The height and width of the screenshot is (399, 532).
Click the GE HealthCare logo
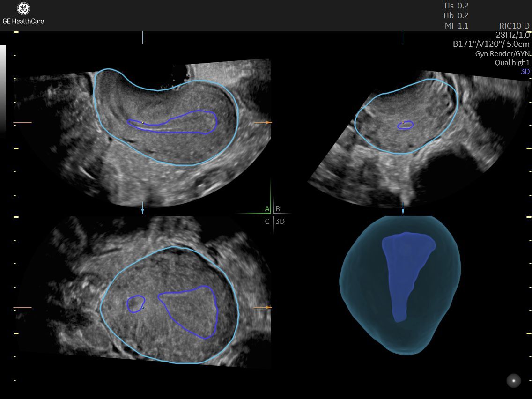click(x=23, y=14)
